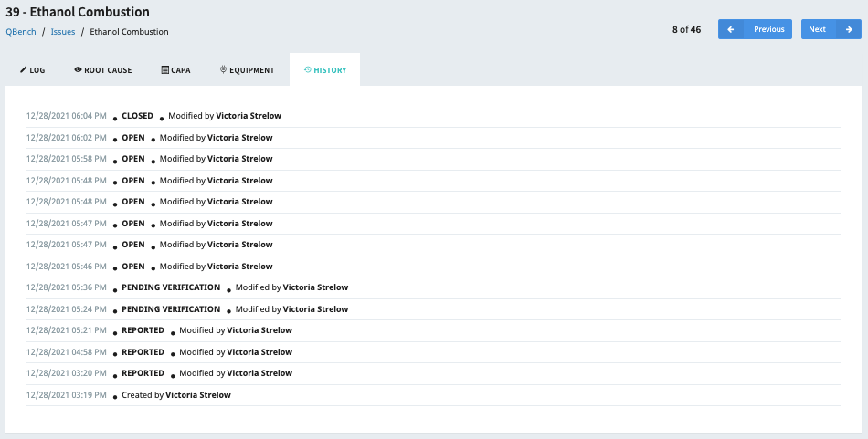Click timestamp 12/28/2021 03:19 PM
Screen dimensions: 868x439
pyautogui.click(x=67, y=395)
